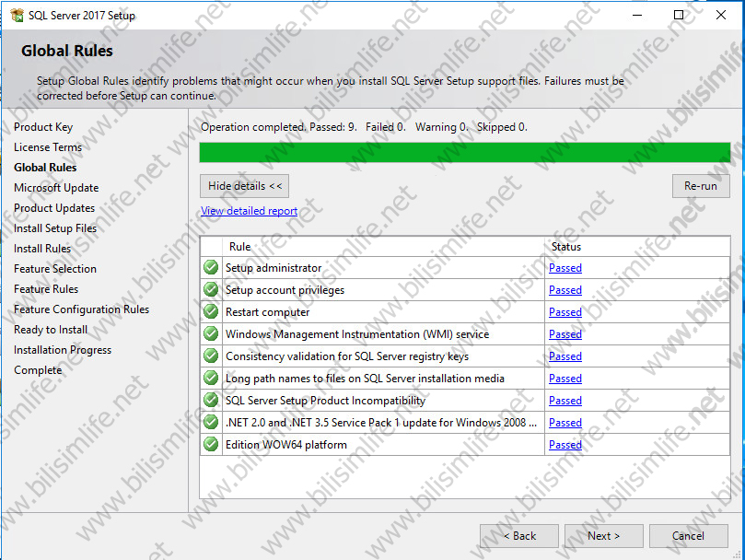745x560 pixels.
Task: Open Passed status for Product Incompatibility
Action: tap(565, 401)
